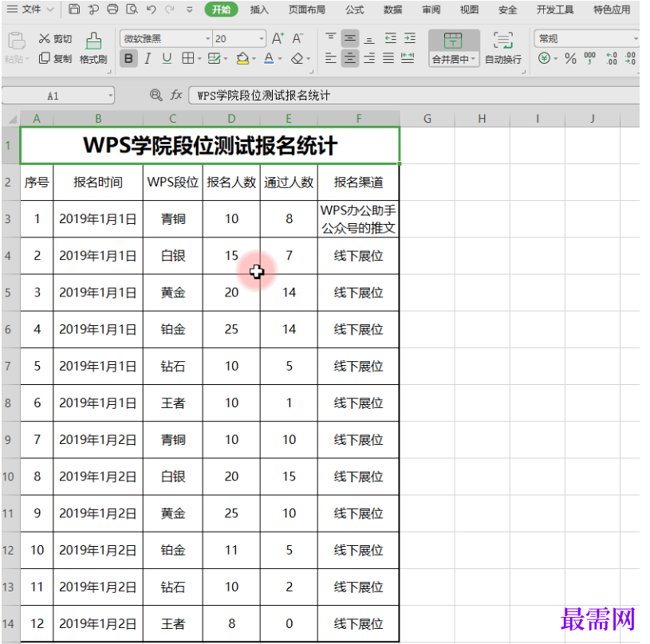Click distributed alignment icon
650x644 pixels.
408,58
